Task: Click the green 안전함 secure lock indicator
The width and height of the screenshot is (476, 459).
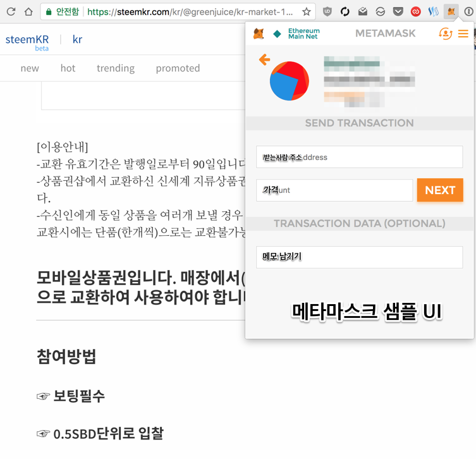Action: point(62,12)
